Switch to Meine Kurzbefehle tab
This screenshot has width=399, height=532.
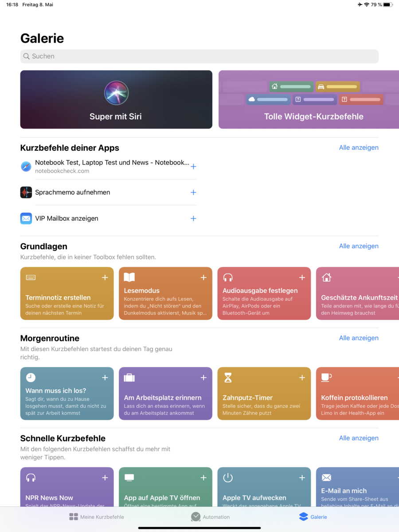pyautogui.click(x=97, y=517)
